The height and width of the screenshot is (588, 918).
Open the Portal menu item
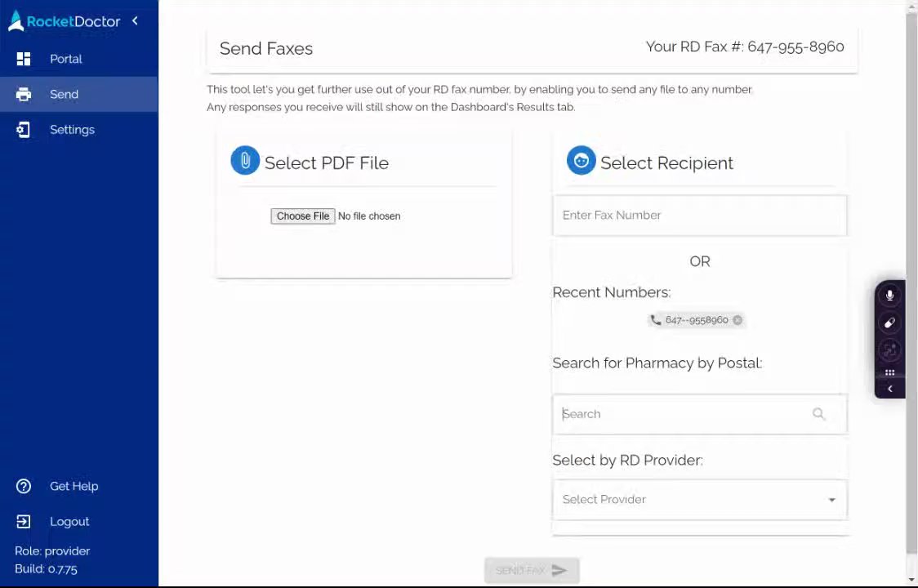pos(65,59)
